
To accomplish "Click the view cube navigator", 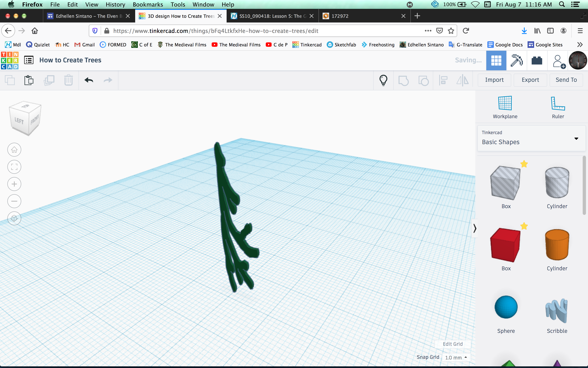I will (25, 118).
